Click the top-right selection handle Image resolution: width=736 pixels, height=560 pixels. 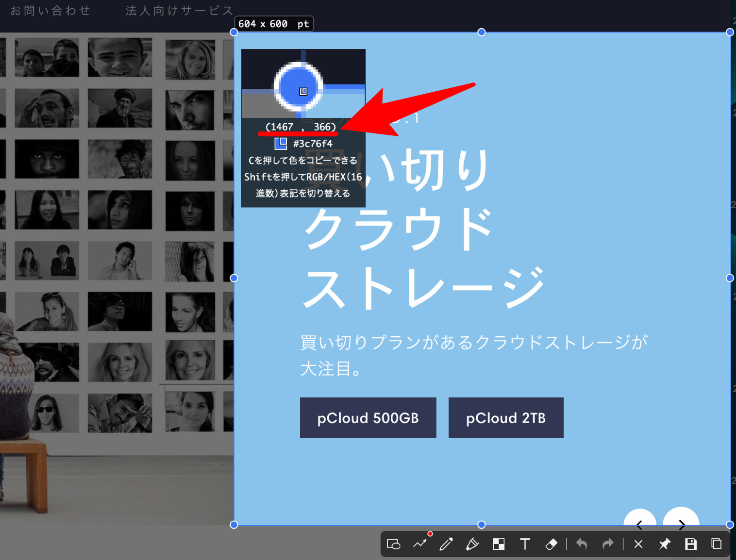pyautogui.click(x=730, y=32)
